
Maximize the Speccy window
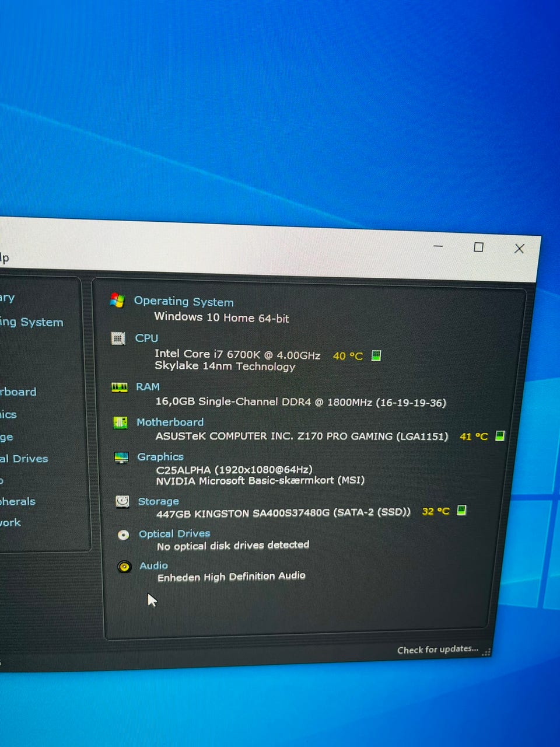point(478,247)
